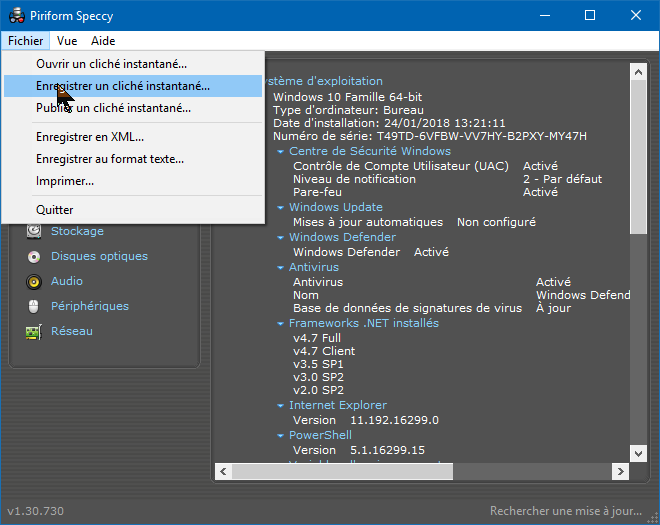
Task: Open the Disques optiques section
Action: pos(99,256)
